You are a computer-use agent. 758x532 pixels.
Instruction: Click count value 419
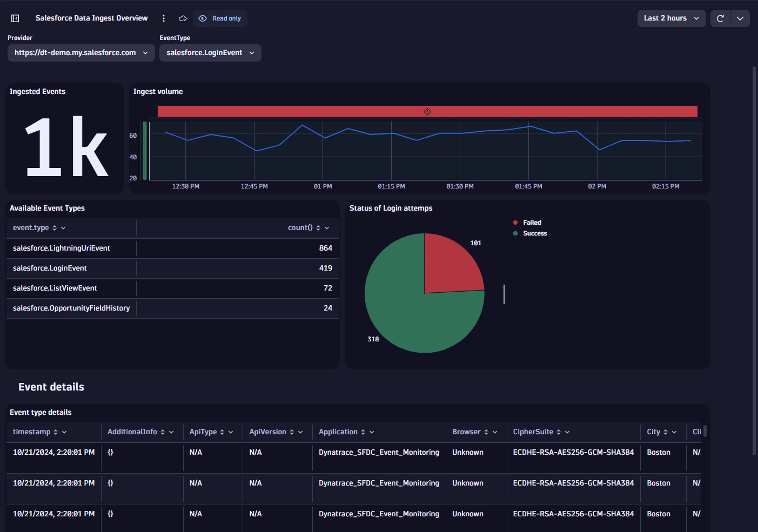tap(326, 268)
